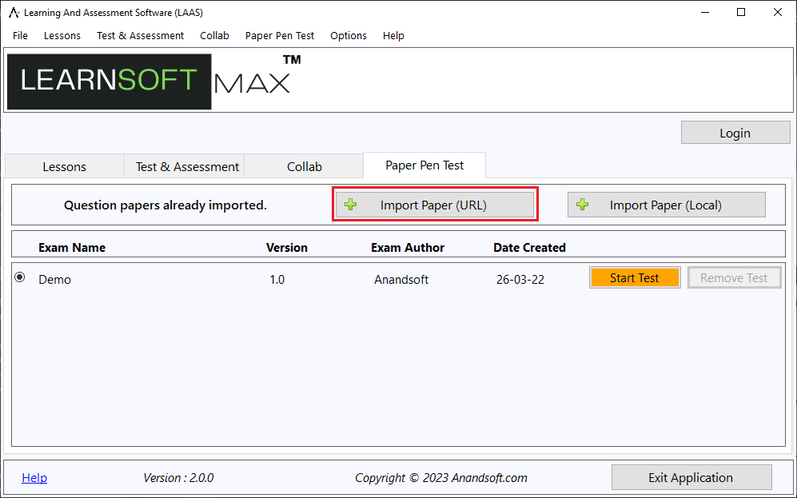Open the Test & Assessment menu
Screen dimensions: 797x498
pyautogui.click(x=140, y=35)
